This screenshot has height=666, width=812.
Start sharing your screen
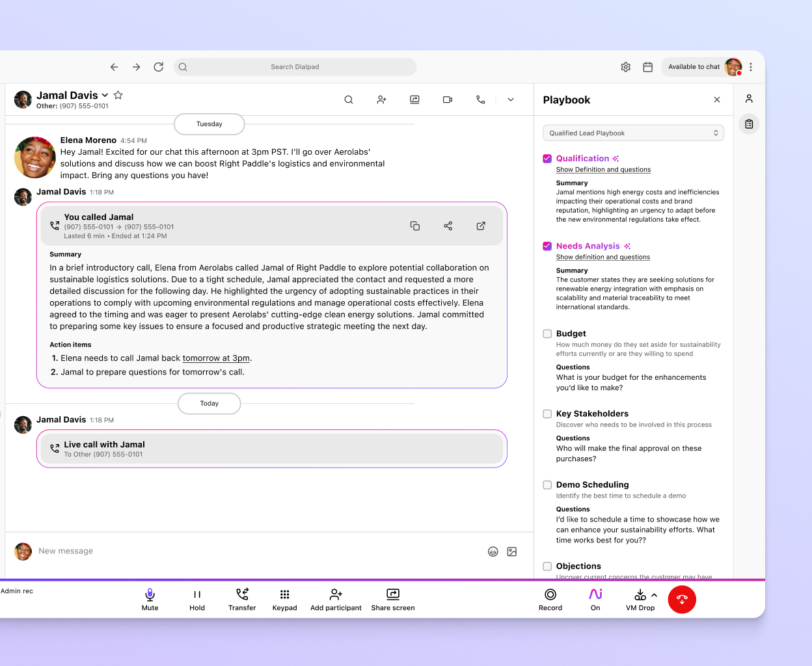(392, 599)
